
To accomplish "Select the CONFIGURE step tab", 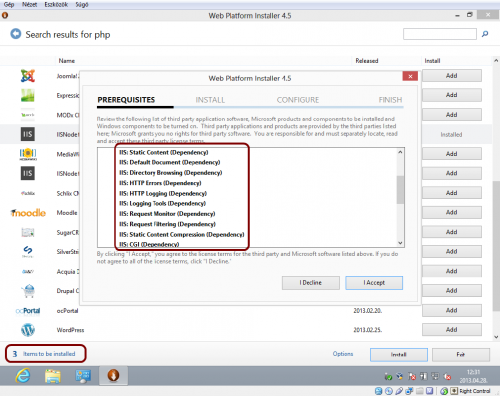I will pos(298,100).
